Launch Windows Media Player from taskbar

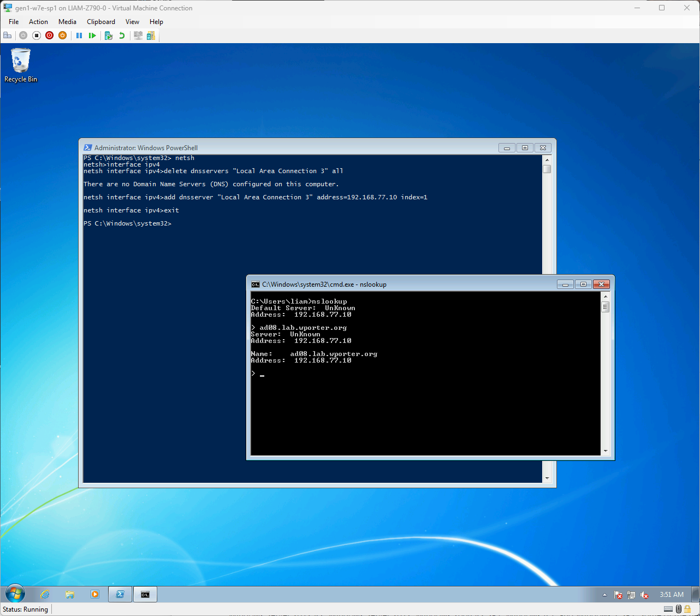click(95, 594)
